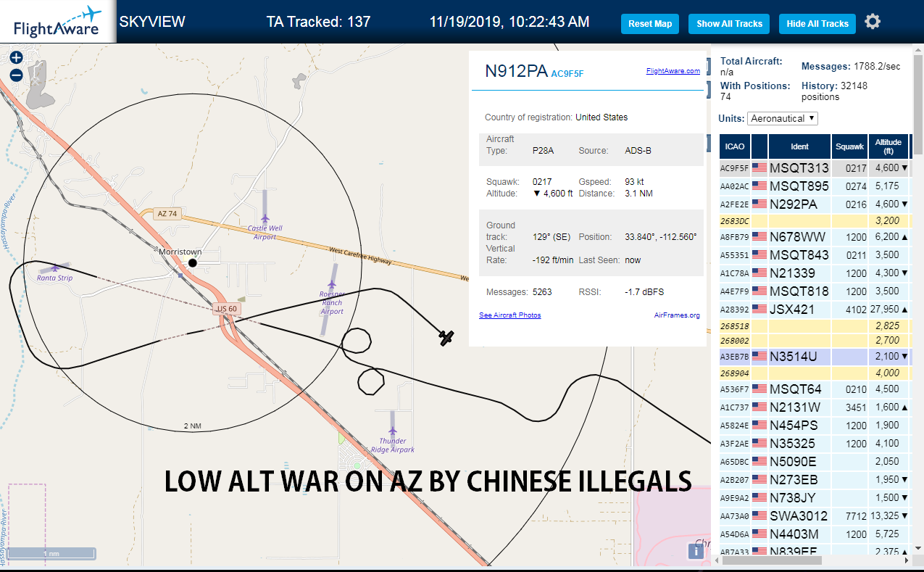Viewport: 924px width, 572px height.
Task: Select the aircraft icon on the map
Action: [446, 337]
